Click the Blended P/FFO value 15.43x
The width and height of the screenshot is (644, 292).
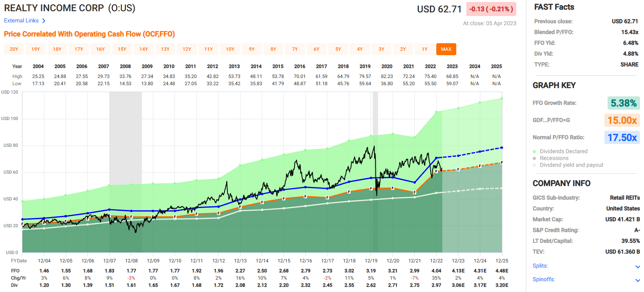pyautogui.click(x=630, y=32)
